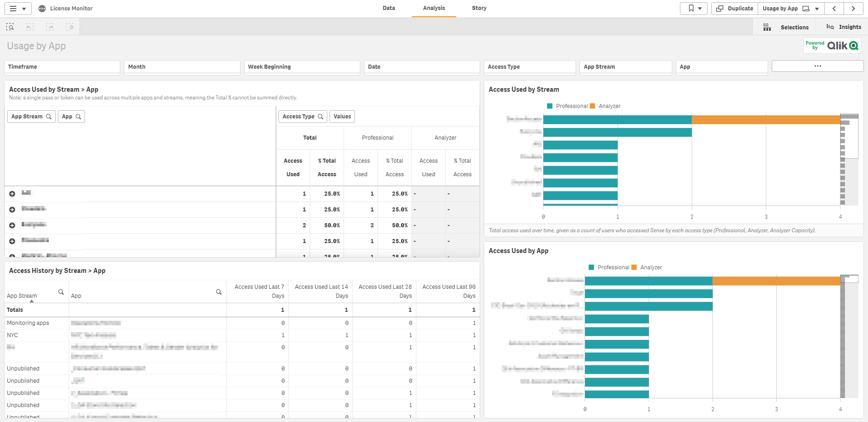The width and height of the screenshot is (868, 422).
Task: Go to the next sheet arrow
Action: [x=853, y=9]
